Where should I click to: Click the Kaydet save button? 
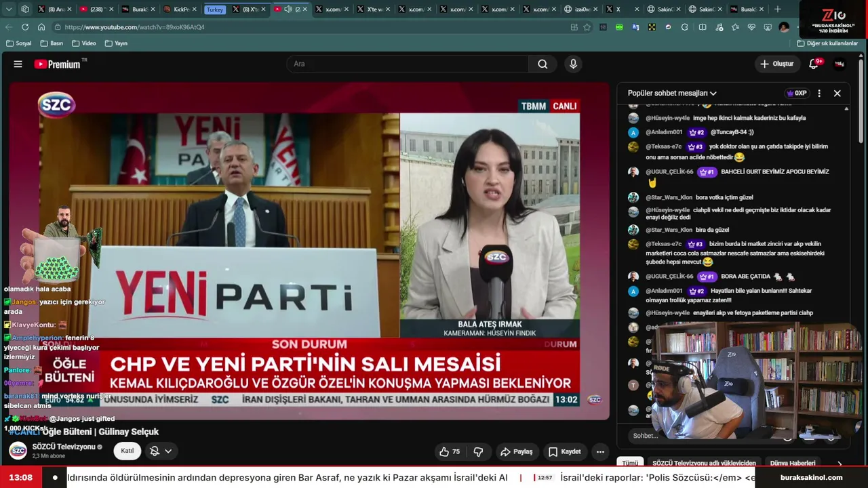click(x=564, y=451)
